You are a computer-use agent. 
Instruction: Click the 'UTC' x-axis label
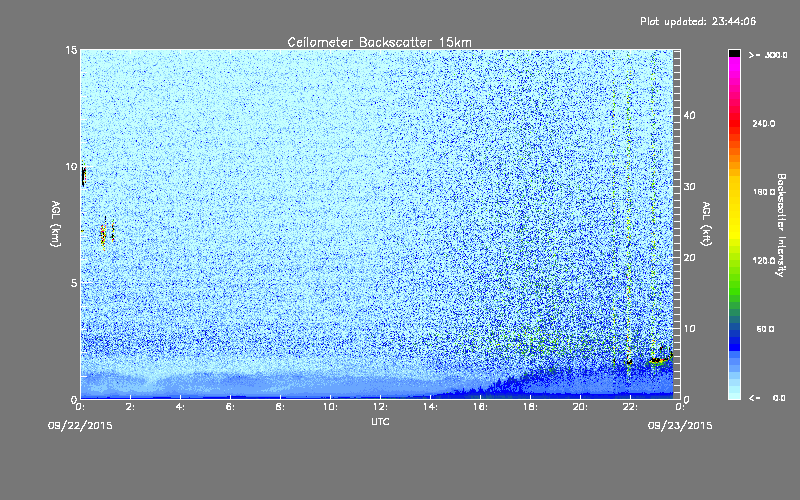pos(380,421)
